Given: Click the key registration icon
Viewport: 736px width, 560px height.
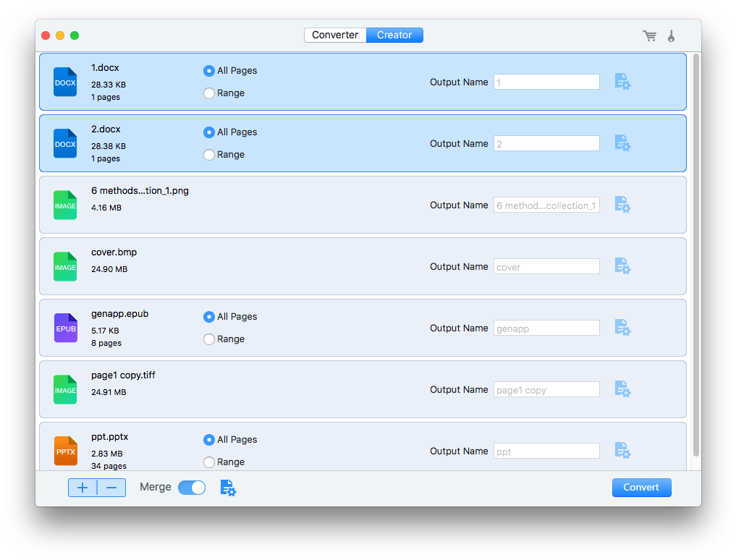Looking at the screenshot, I should 671,35.
